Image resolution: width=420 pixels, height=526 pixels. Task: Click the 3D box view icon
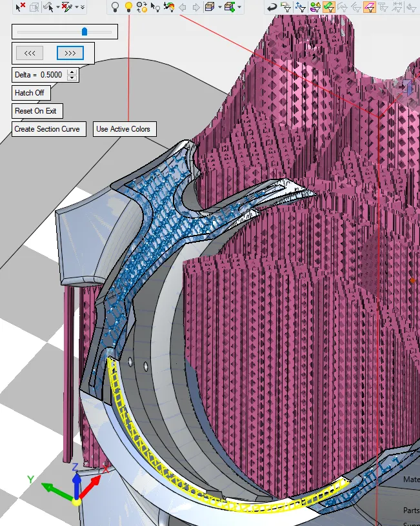[x=209, y=7]
